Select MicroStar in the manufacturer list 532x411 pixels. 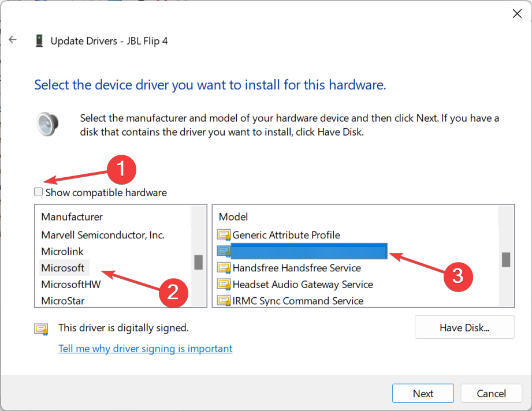[x=63, y=300]
